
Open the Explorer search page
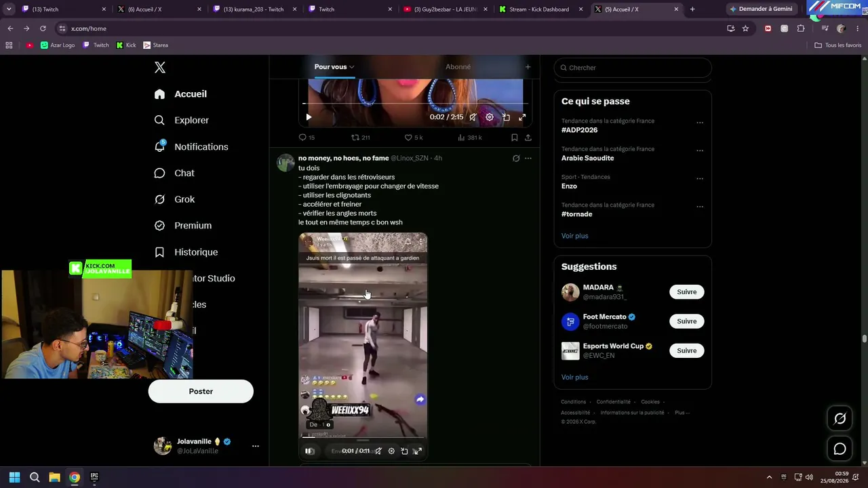tap(182, 120)
